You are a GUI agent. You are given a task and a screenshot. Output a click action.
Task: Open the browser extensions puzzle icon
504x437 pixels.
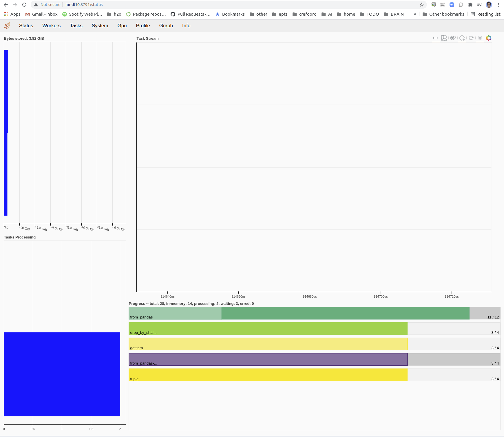click(470, 5)
